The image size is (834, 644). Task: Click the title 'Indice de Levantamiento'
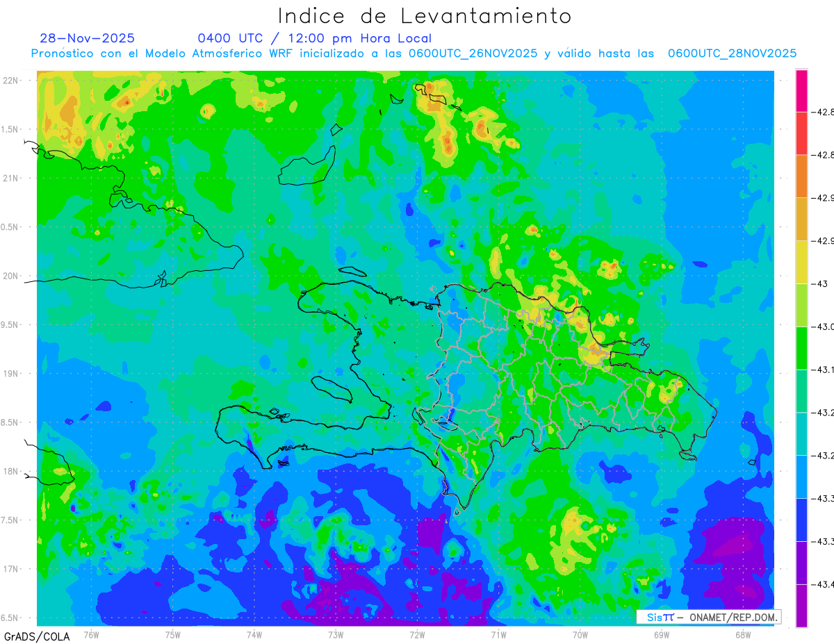(x=425, y=15)
